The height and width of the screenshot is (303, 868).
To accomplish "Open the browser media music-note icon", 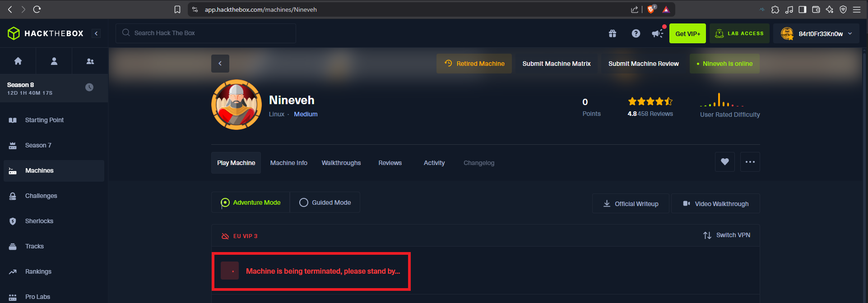I will click(x=789, y=9).
